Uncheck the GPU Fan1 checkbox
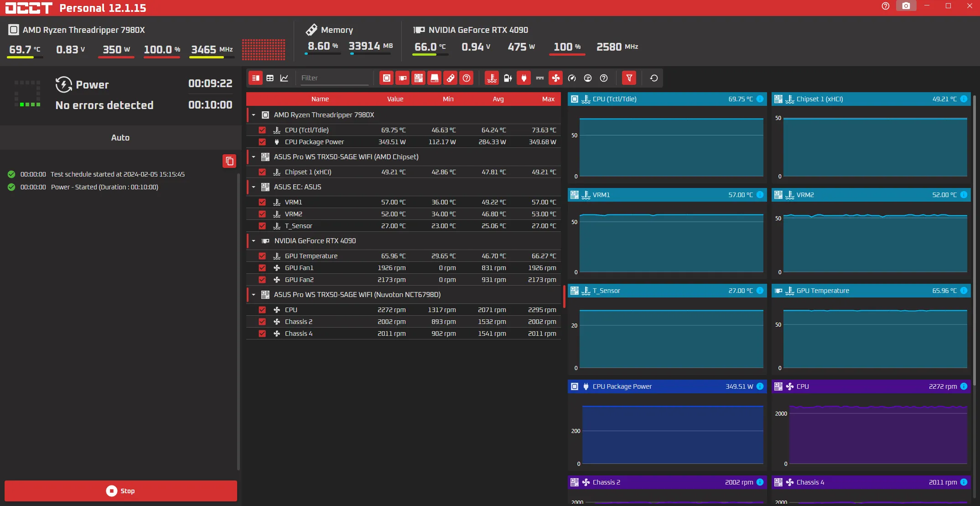Image resolution: width=980 pixels, height=506 pixels. tap(262, 268)
